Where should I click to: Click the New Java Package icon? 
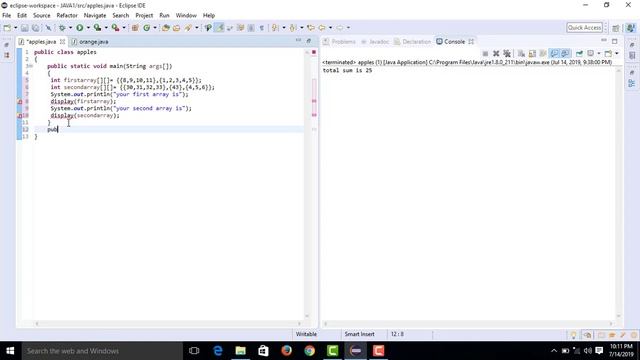point(135,28)
